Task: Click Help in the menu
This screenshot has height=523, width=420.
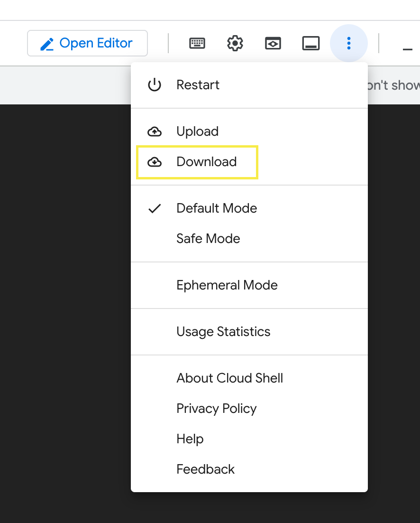Action: pos(190,439)
